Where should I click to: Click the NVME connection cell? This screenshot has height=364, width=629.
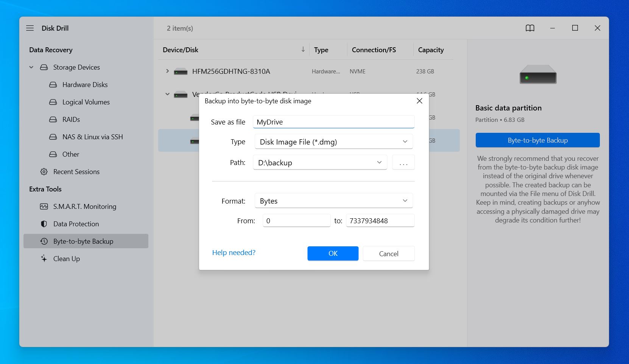pyautogui.click(x=357, y=71)
